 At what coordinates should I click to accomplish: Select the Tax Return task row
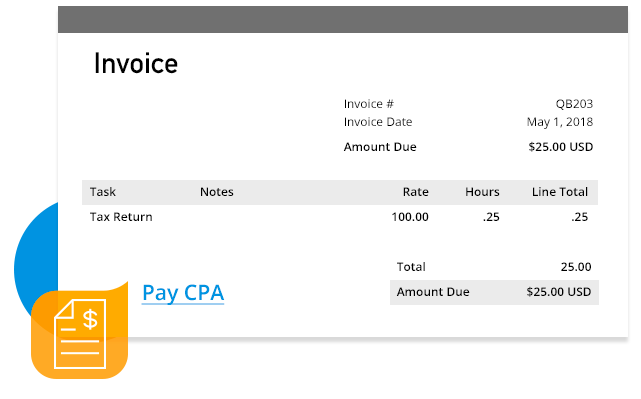(340, 217)
